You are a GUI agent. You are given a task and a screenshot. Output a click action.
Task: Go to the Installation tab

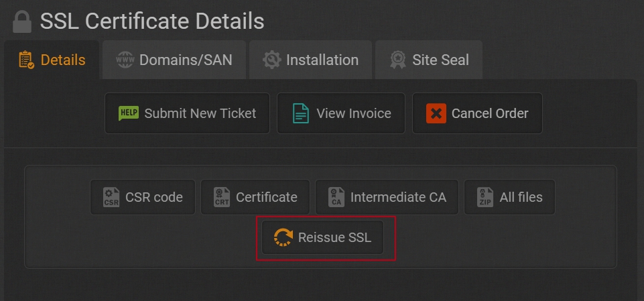click(311, 60)
